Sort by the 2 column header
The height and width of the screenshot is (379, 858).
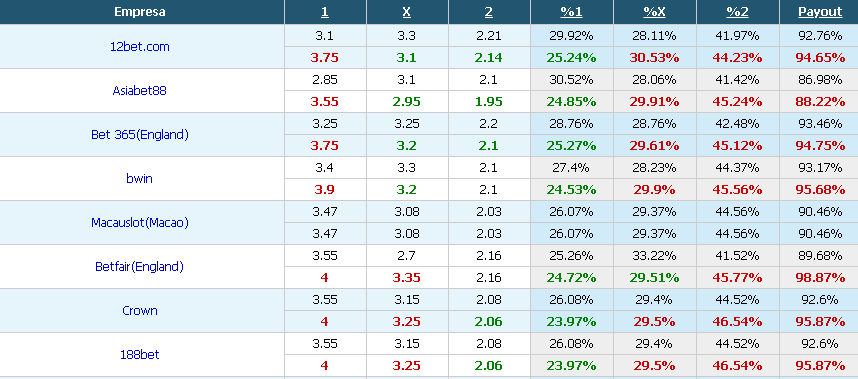click(x=489, y=12)
